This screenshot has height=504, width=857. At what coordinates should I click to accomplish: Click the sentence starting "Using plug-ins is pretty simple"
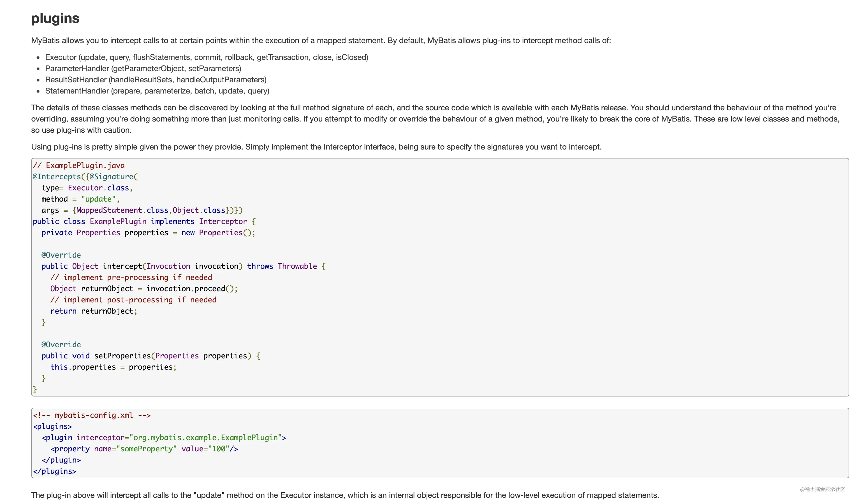[x=316, y=147]
